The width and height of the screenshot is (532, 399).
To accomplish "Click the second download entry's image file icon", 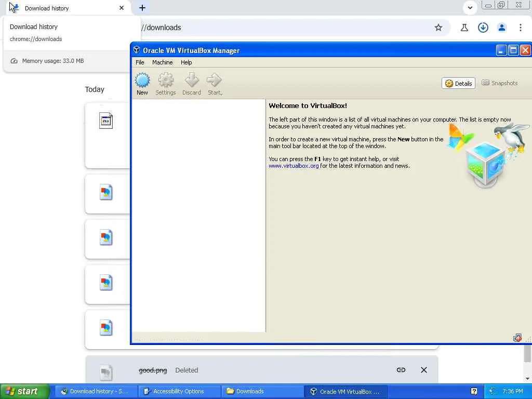I will tap(106, 192).
